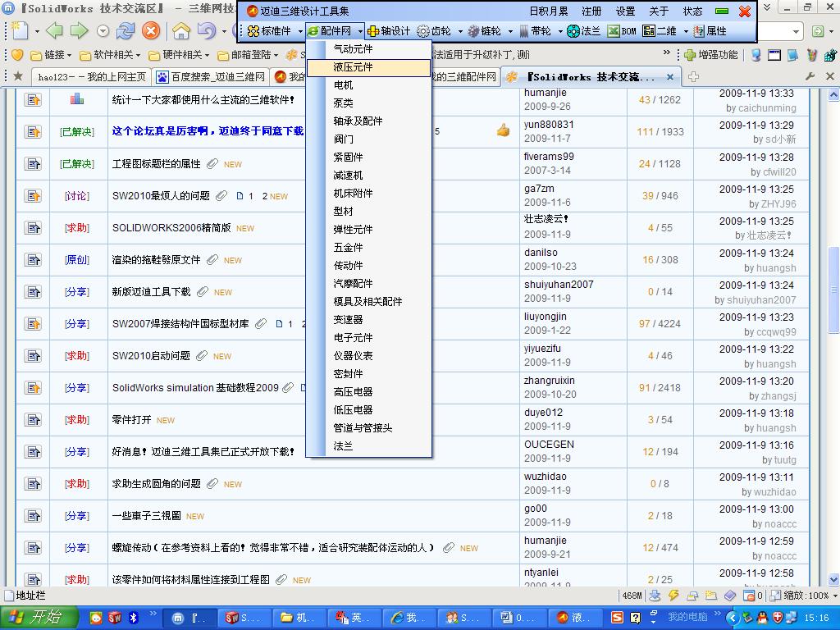This screenshot has height=630, width=840.
Task: Click page vertical scrollbar down arrow
Action: 833,579
